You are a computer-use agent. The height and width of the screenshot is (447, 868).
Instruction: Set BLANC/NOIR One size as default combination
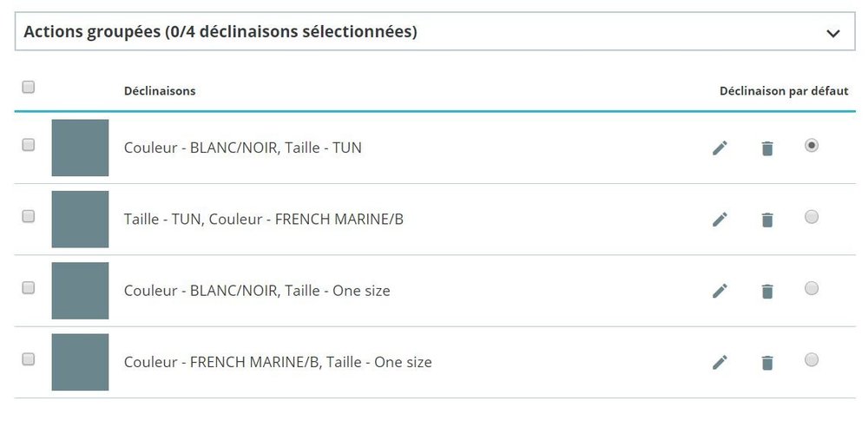click(812, 288)
